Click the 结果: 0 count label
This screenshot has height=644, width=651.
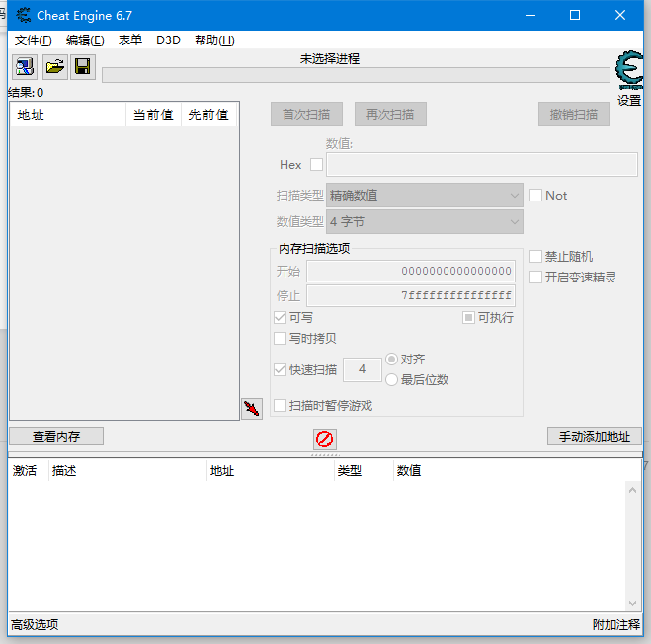click(26, 92)
